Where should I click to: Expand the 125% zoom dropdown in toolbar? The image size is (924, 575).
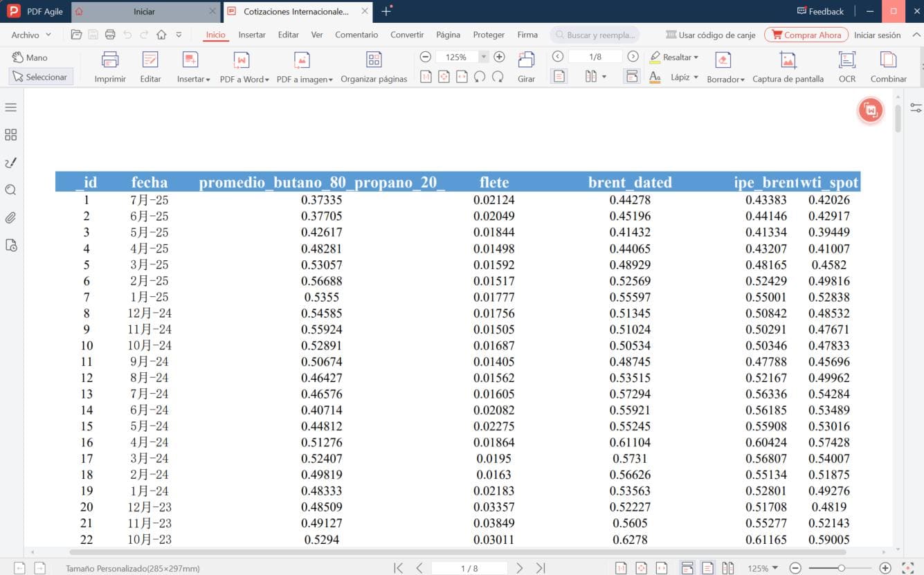(x=484, y=57)
